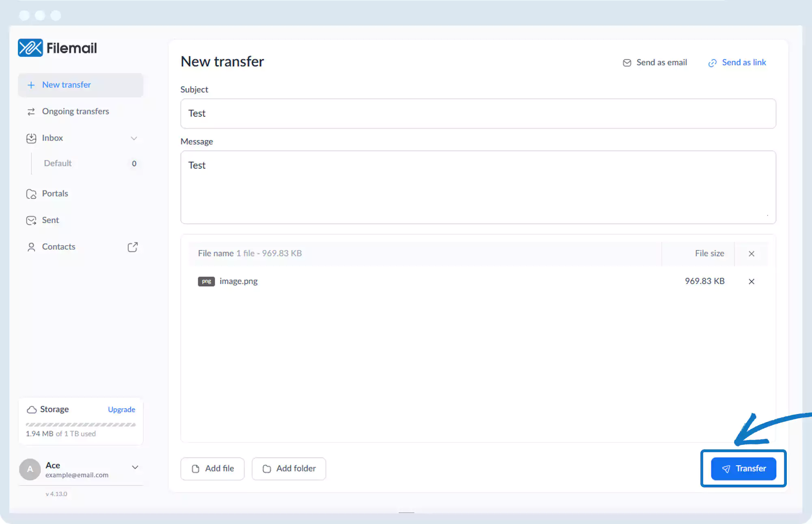Click the Ace avatar circle
The image size is (812, 524).
tap(30, 469)
